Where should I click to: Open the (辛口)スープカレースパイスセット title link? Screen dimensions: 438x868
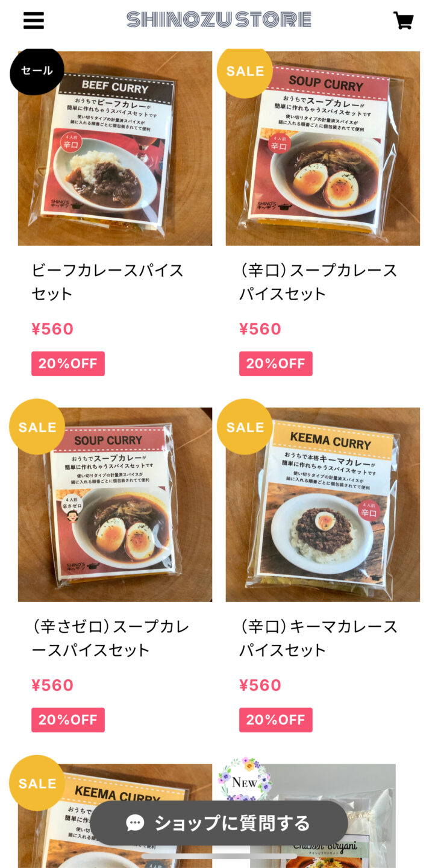319,281
